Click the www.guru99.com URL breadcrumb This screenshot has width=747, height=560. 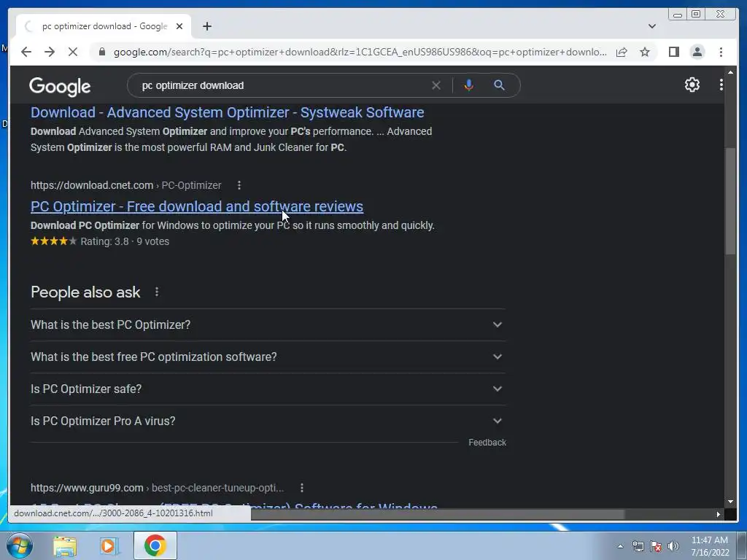pyautogui.click(x=158, y=488)
